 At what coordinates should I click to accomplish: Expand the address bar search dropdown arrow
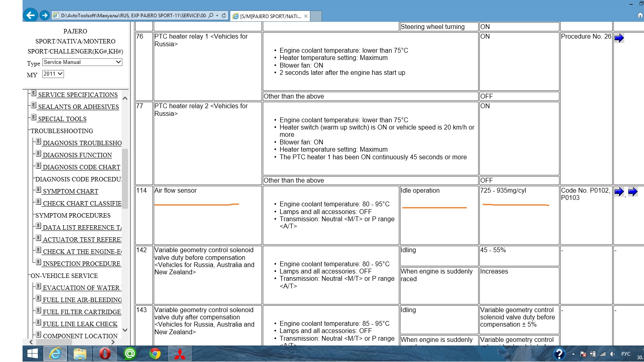(x=217, y=16)
